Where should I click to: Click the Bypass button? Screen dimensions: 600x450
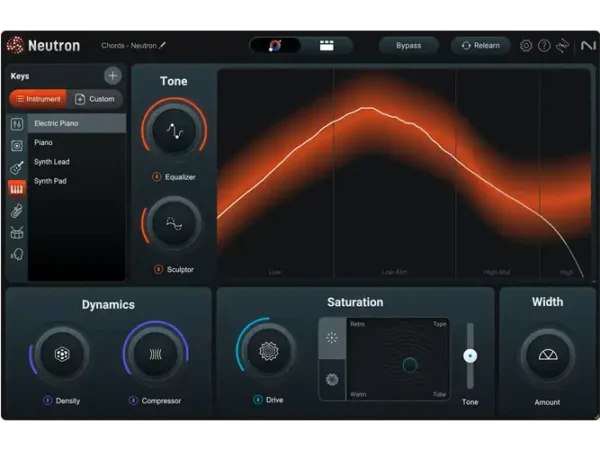point(408,46)
